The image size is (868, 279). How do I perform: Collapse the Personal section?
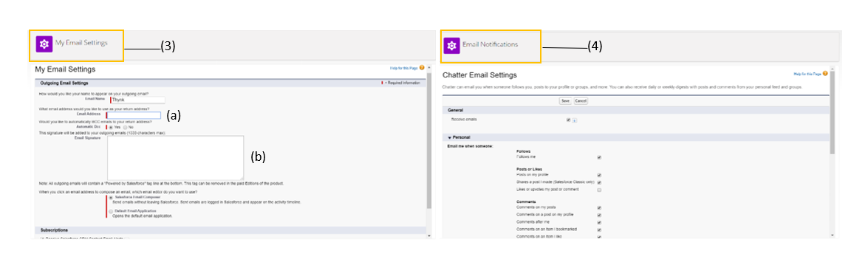(450, 137)
